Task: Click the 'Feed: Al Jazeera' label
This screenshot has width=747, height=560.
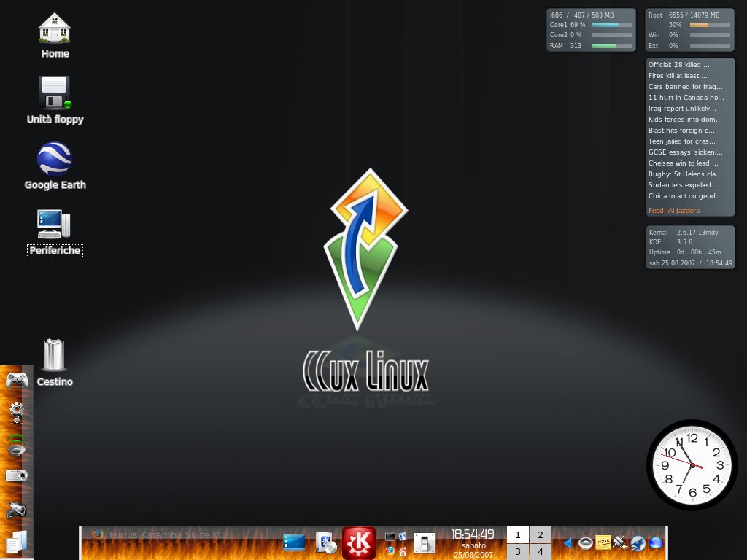Action: [673, 211]
